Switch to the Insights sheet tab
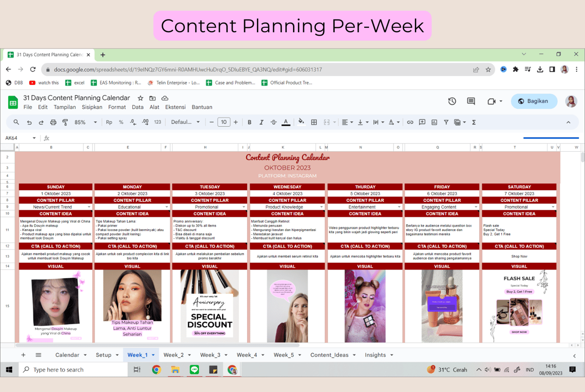Viewport: 585px width, 392px height. [x=379, y=355]
